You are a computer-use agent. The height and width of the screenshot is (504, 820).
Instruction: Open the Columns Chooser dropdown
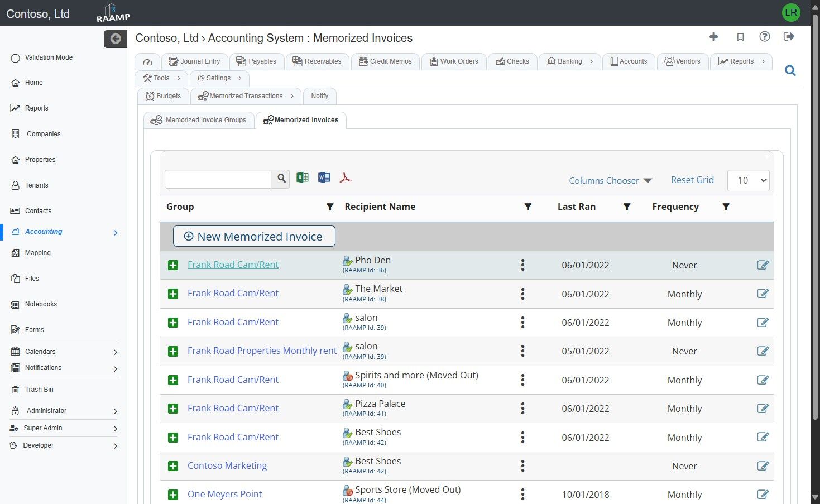pos(610,180)
